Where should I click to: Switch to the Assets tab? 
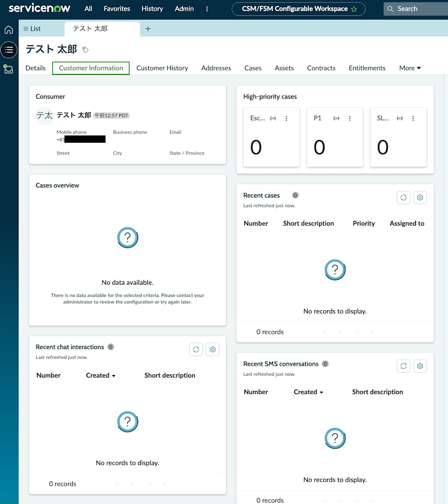(x=284, y=68)
